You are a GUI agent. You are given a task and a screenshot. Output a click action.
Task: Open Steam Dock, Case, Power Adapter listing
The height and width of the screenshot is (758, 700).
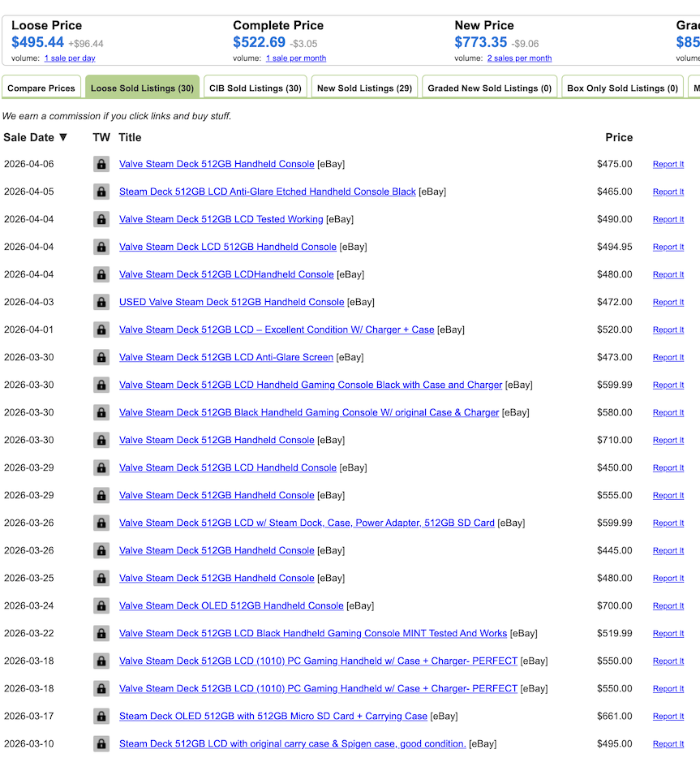click(x=307, y=523)
